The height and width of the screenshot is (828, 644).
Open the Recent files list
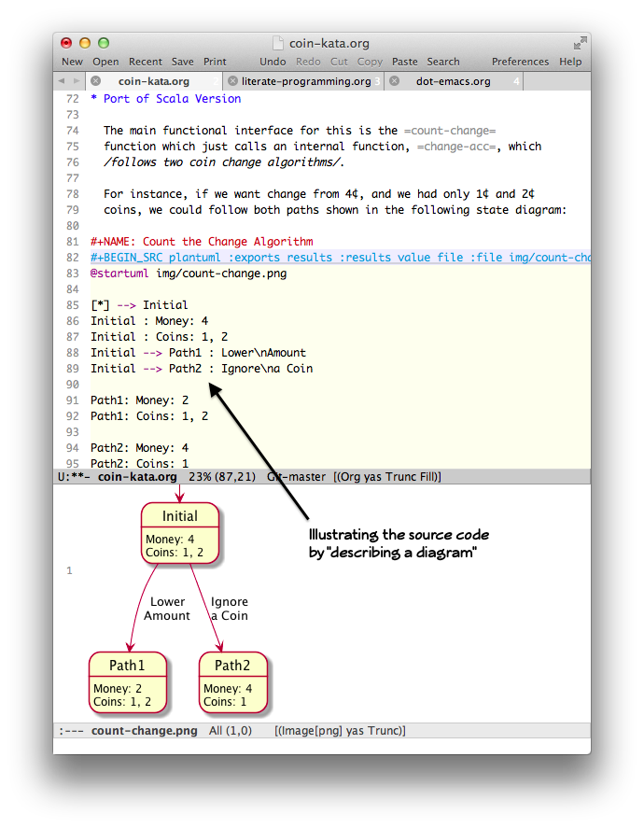click(146, 62)
